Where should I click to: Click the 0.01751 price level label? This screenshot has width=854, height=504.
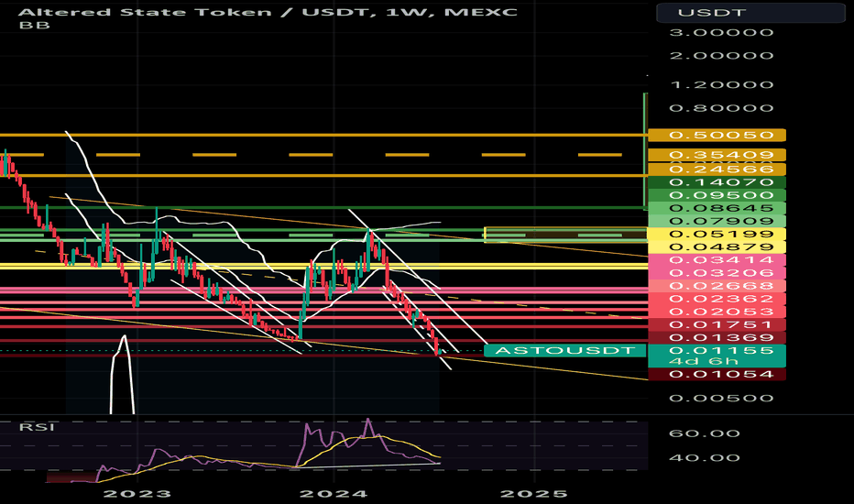pyautogui.click(x=717, y=324)
